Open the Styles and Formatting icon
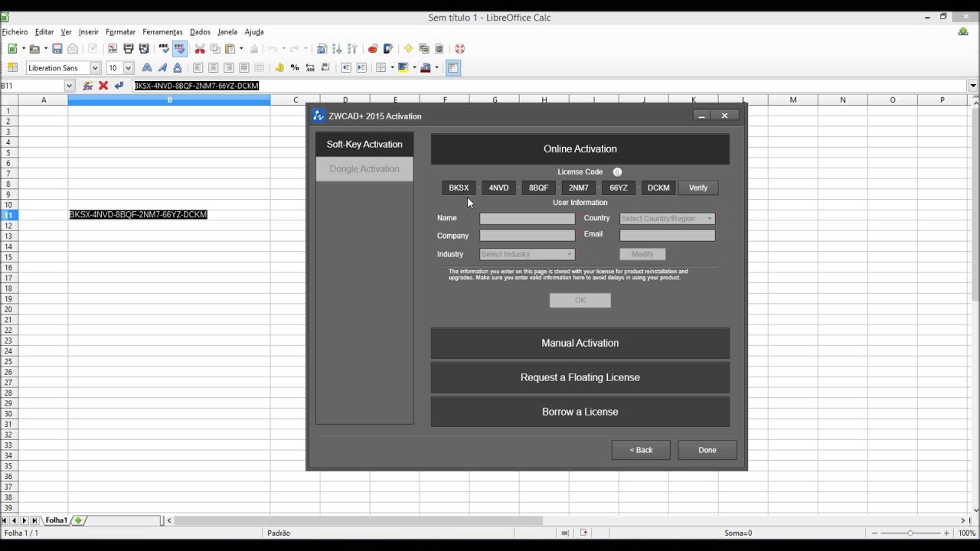This screenshot has height=551, width=980. 12,68
